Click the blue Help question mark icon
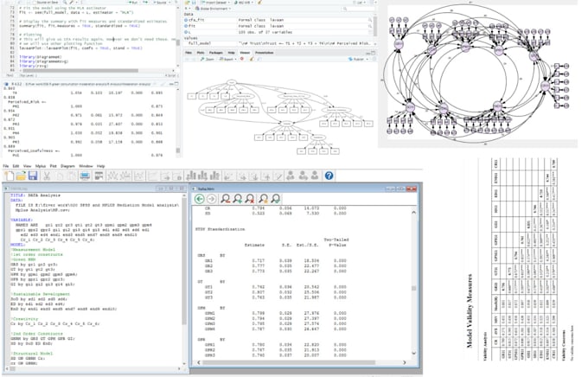This screenshot has height=377, width=588. (329, 176)
